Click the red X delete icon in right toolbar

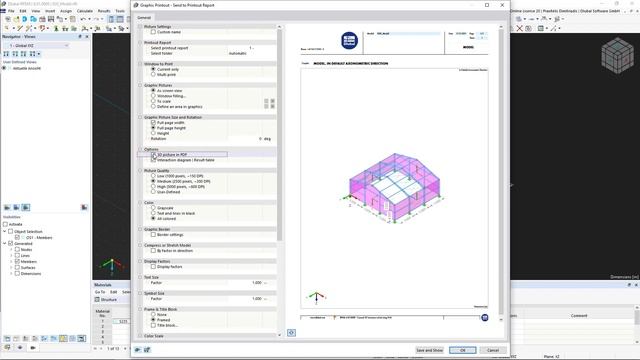coord(520,28)
